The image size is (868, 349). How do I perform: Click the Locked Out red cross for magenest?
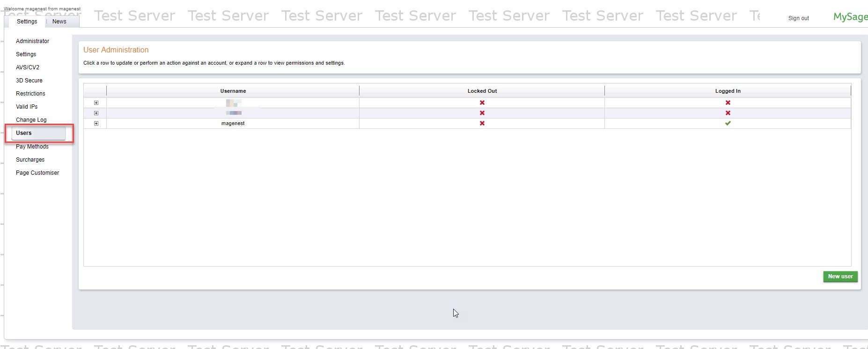coord(482,124)
